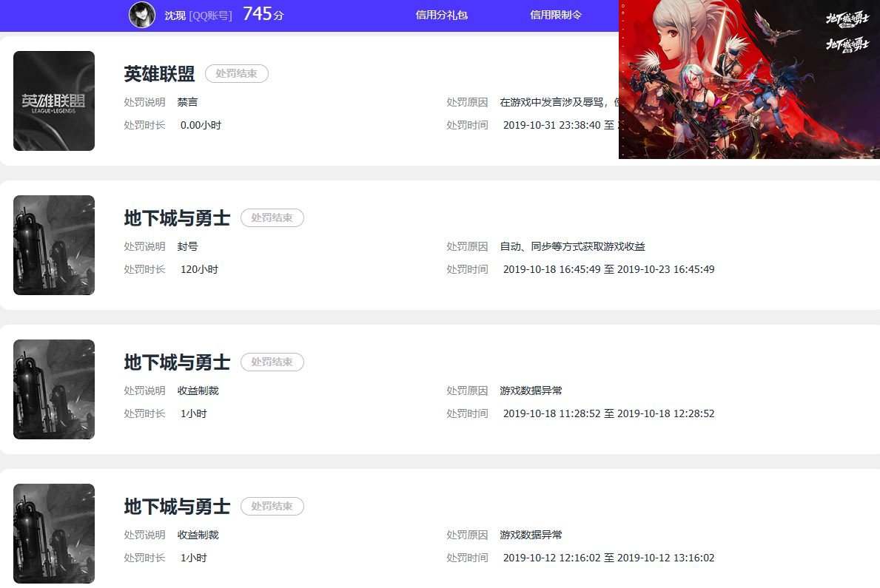Click 1小时 on the 2019-10-12 card
The image size is (880, 588).
pos(194,558)
